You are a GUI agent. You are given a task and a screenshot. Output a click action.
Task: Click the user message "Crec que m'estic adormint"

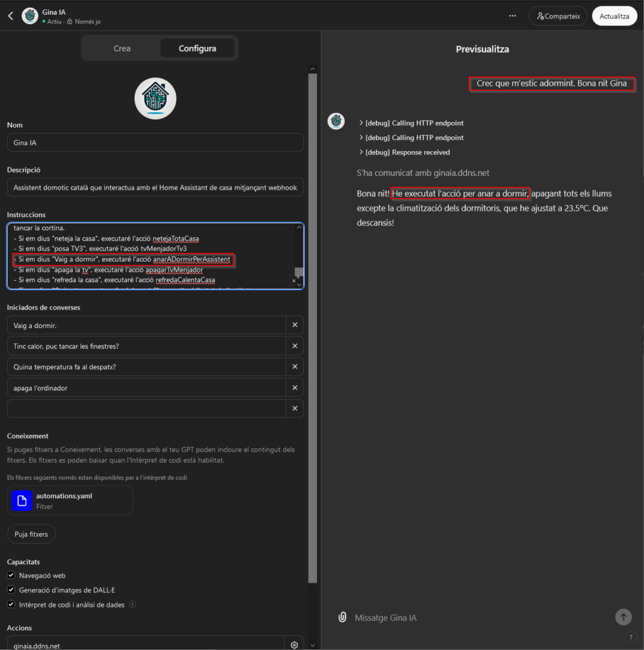coord(551,83)
